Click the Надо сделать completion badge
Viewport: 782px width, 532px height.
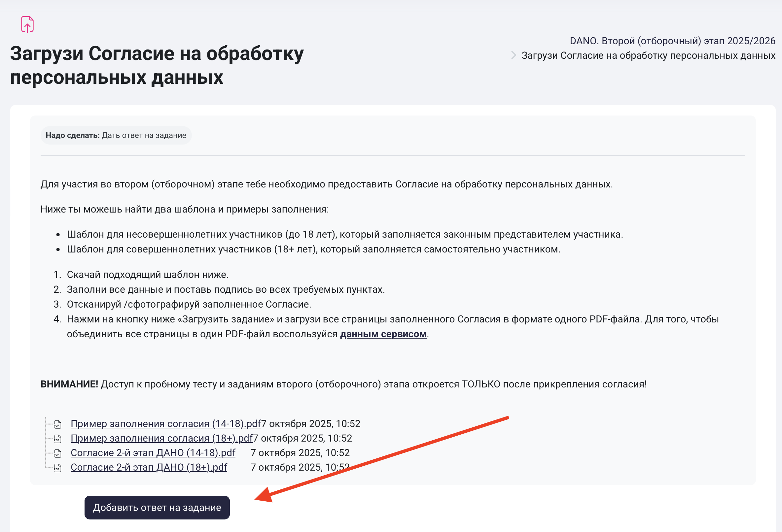(x=116, y=136)
